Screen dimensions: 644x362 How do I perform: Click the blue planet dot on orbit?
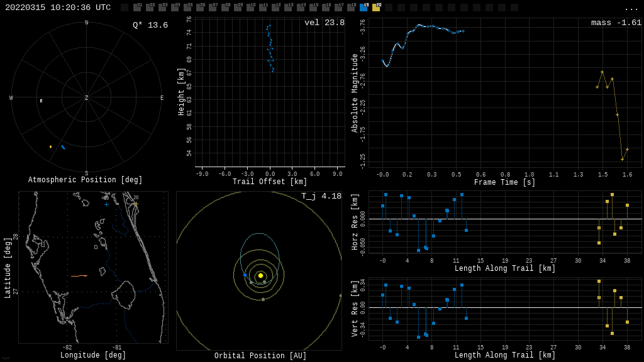(x=245, y=275)
